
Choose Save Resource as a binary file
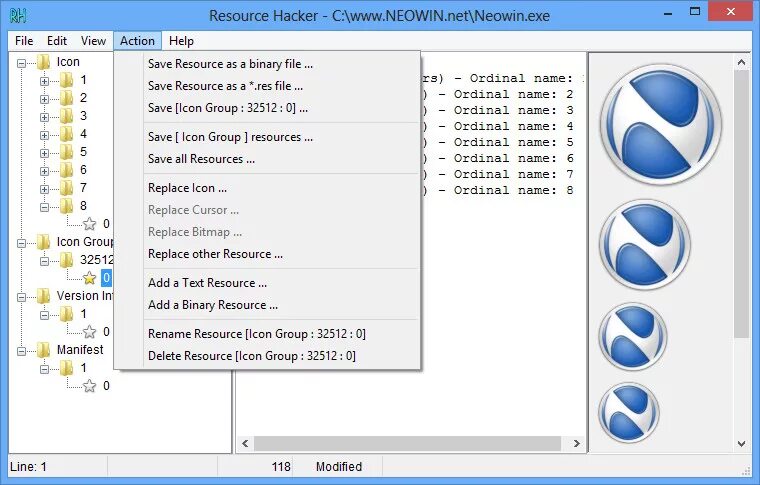tap(268, 64)
